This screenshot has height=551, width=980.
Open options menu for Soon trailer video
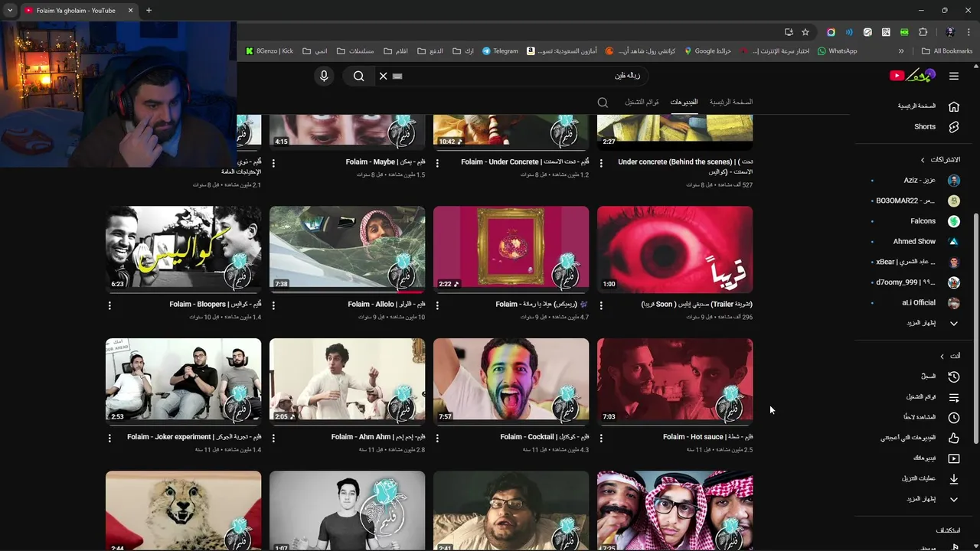[600, 305]
